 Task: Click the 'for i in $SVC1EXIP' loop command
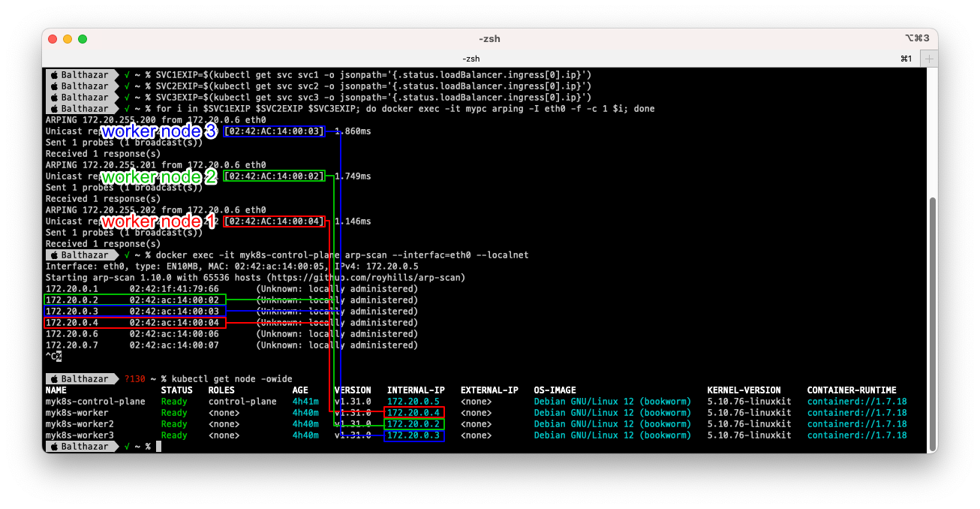405,109
